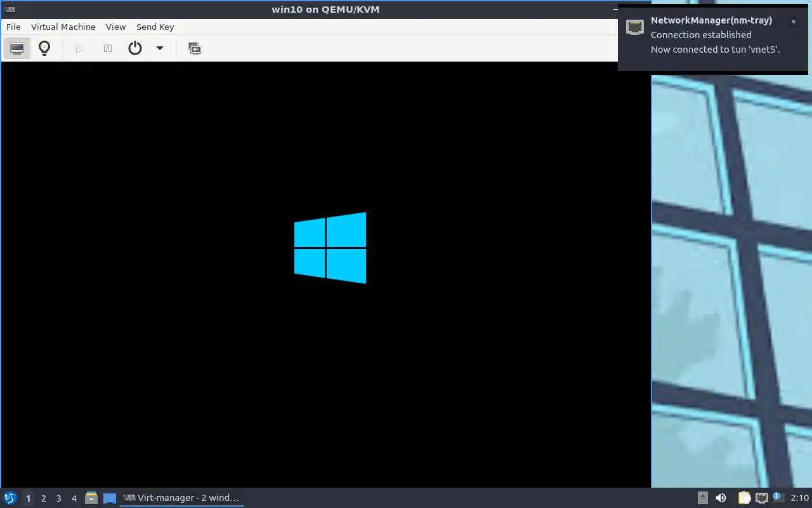Image resolution: width=812 pixels, height=508 pixels.
Task: Click the power Shut Down toolbar button
Action: [x=135, y=48]
